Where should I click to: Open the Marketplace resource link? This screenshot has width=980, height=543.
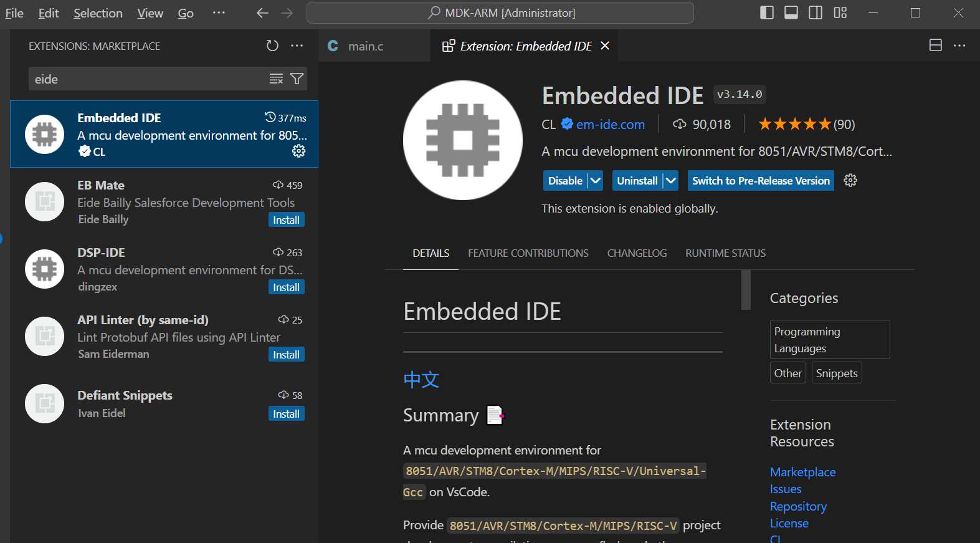[802, 472]
